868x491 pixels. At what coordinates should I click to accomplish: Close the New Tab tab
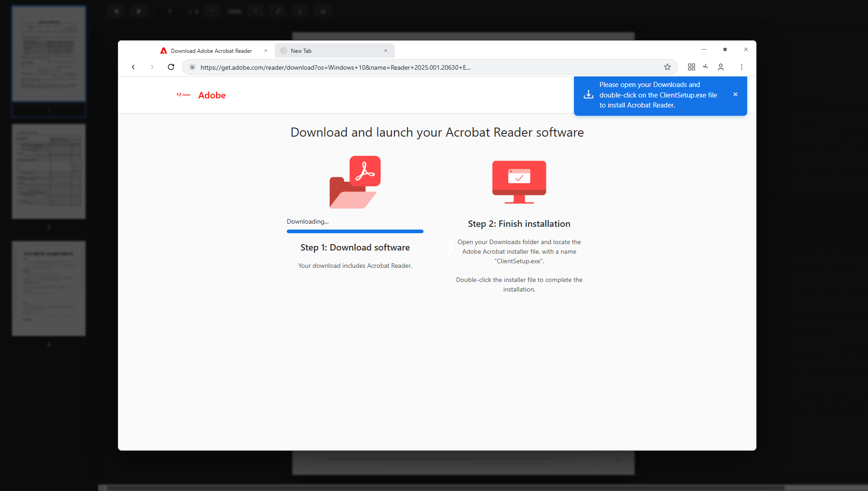pos(386,51)
